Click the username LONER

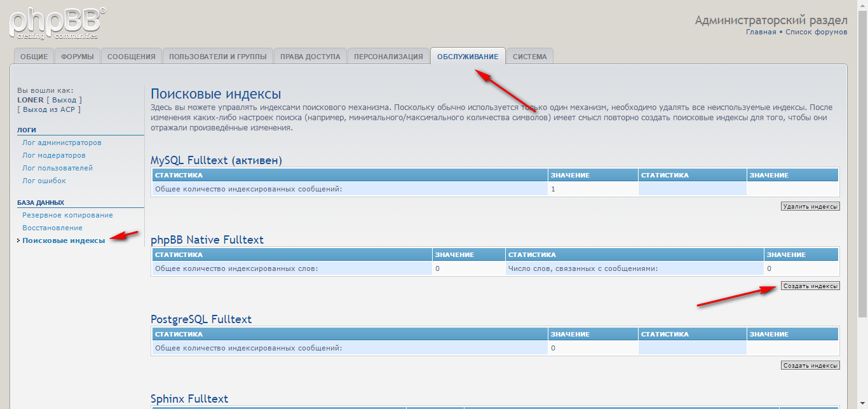point(31,100)
